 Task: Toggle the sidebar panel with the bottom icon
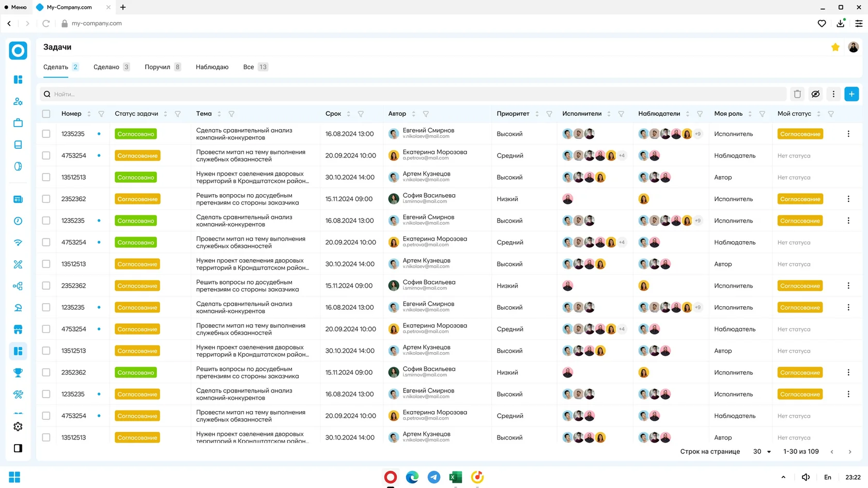click(x=18, y=448)
